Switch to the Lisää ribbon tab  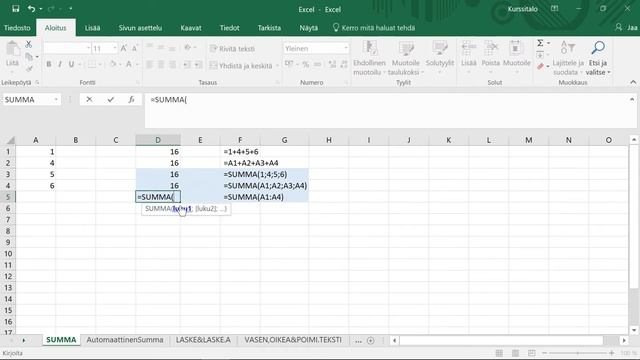92,28
